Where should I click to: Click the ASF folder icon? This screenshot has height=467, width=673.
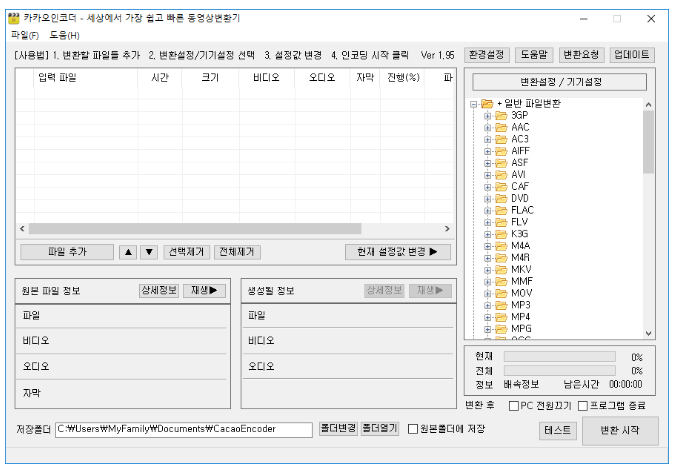point(501,163)
